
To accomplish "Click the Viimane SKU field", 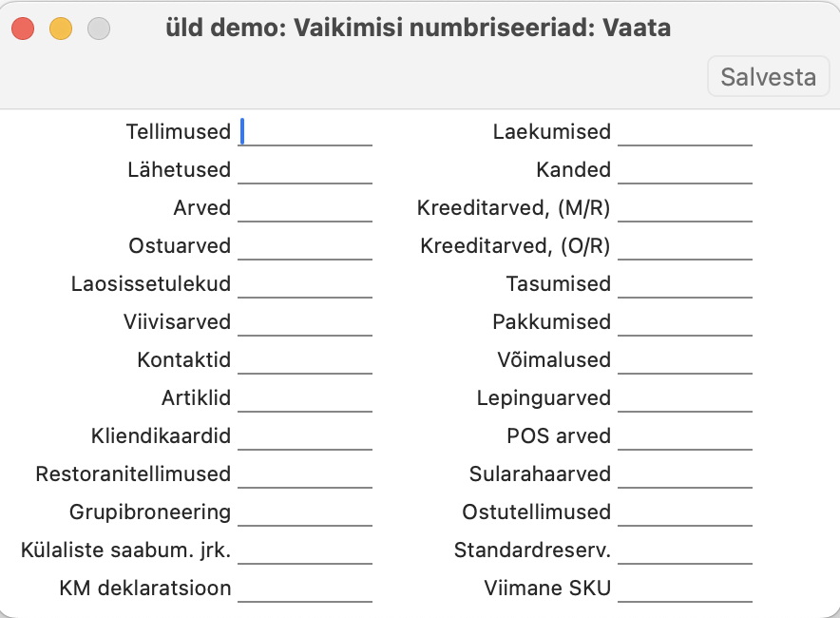I will pyautogui.click(x=684, y=589).
